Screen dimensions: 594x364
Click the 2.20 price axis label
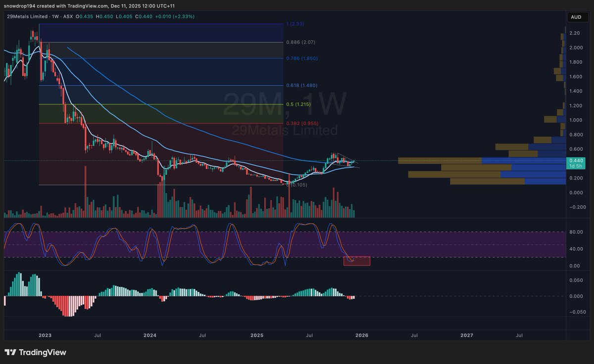click(574, 33)
